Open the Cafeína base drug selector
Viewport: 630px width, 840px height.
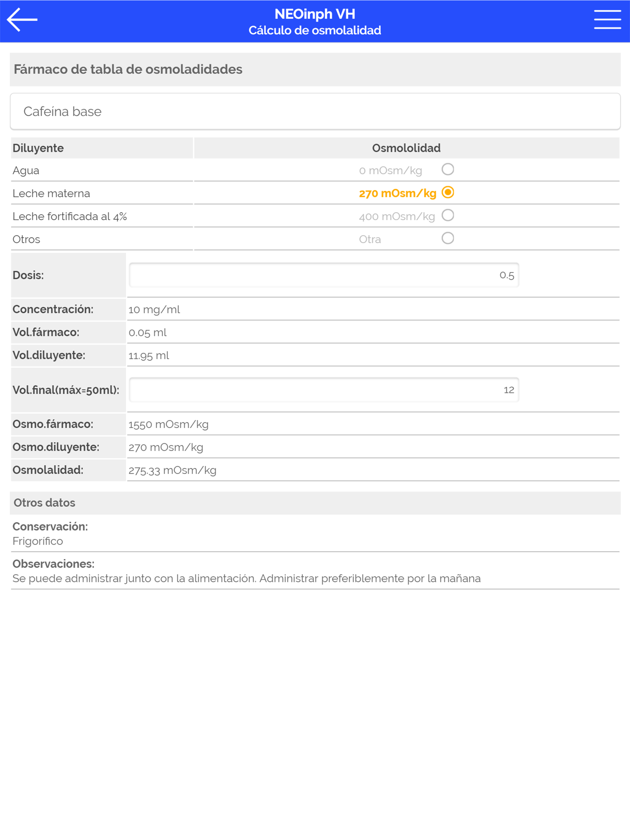pos(315,111)
